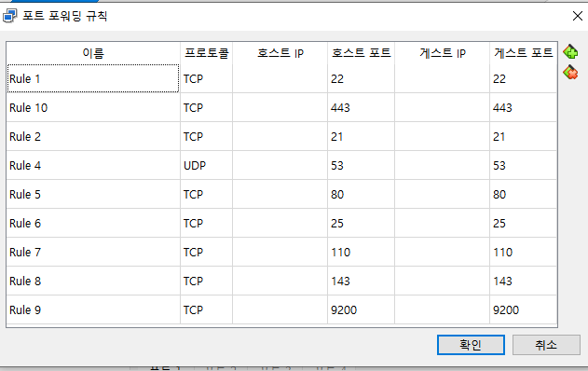Sort by the 호스트 IP column header
This screenshot has height=371, width=588.
click(280, 53)
